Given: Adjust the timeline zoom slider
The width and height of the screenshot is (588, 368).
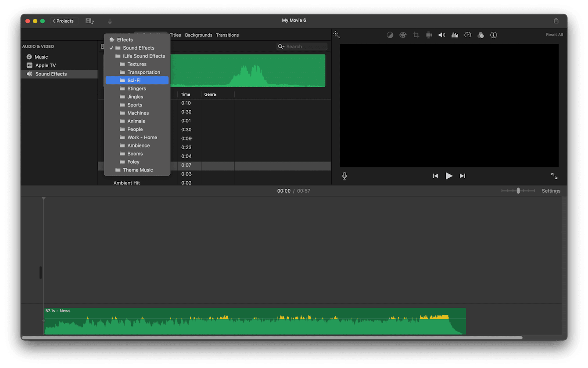Looking at the screenshot, I should [518, 191].
